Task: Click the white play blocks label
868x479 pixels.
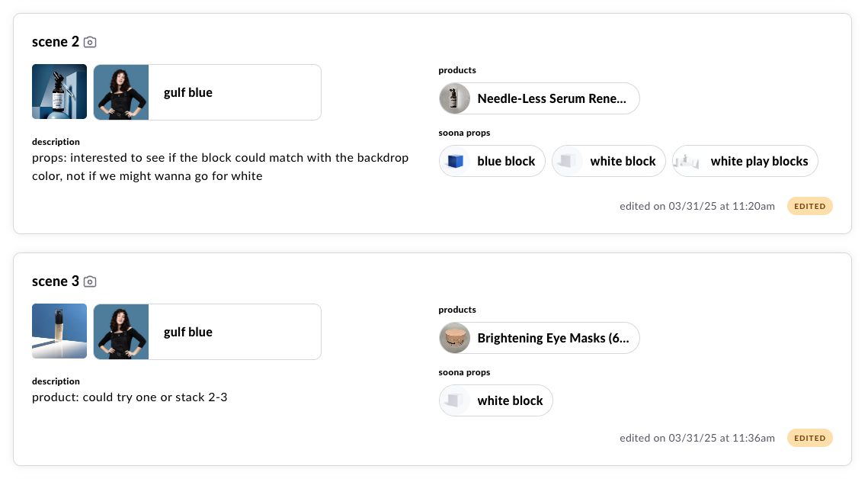Action: tap(759, 161)
